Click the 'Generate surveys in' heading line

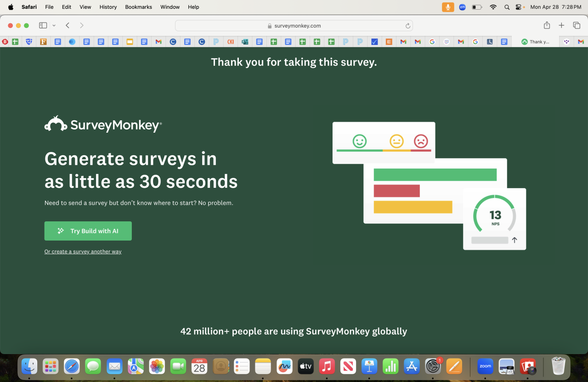[130, 159]
